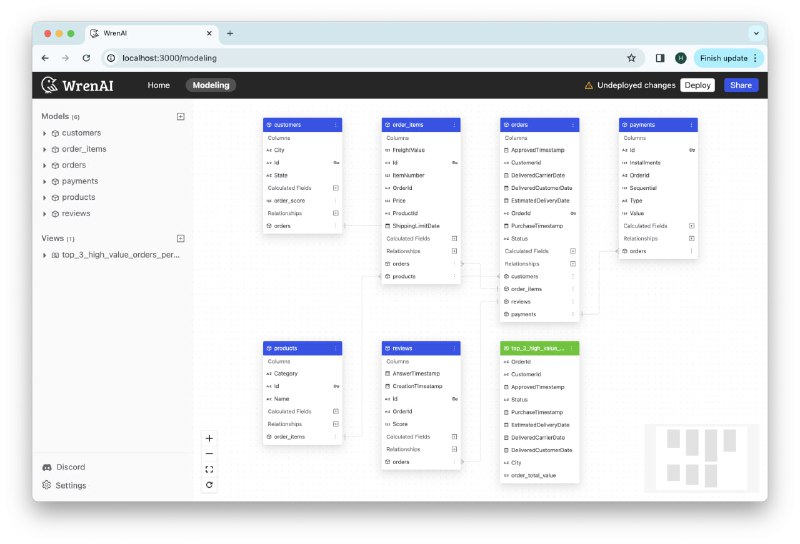This screenshot has height=544, width=800.
Task: Expand the reviews model in sidebar
Action: click(x=44, y=214)
